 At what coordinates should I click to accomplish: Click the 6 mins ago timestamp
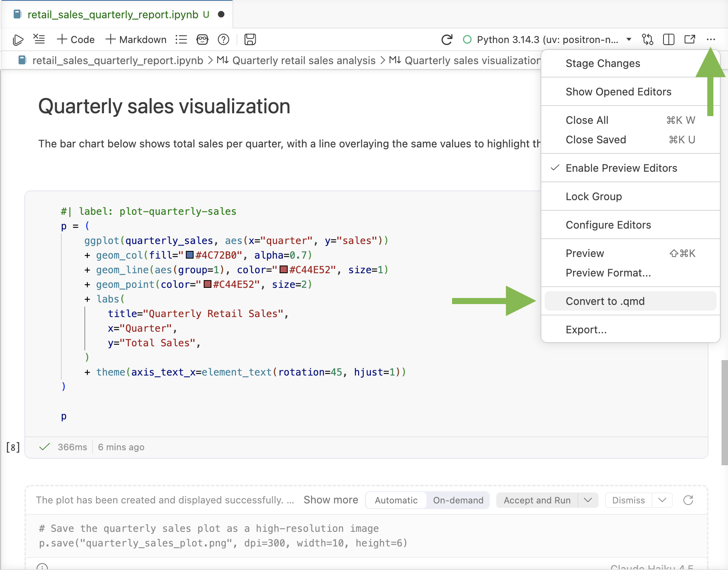[121, 447]
